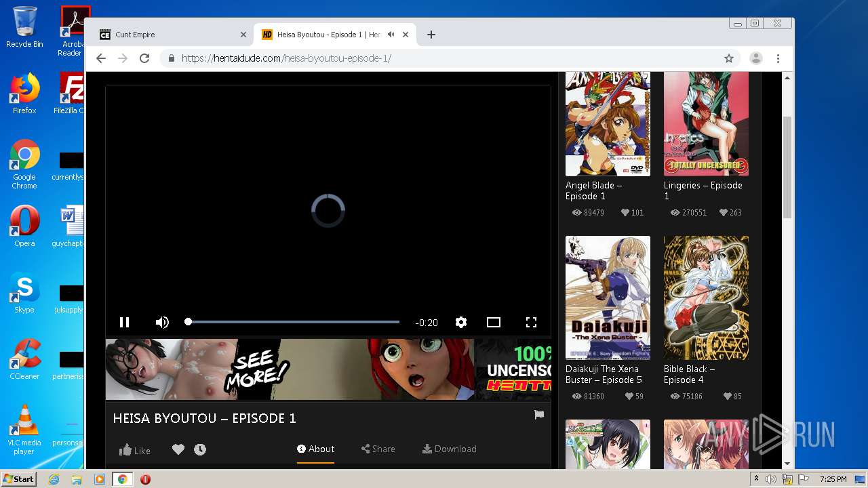Open Daiakuji The Xena Buster Episode 5 link
The height and width of the screenshot is (488, 868).
[604, 374]
